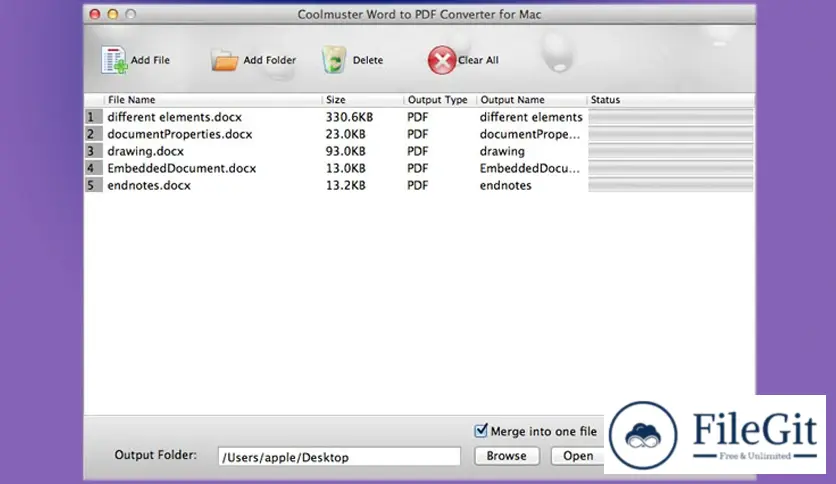The width and height of the screenshot is (836, 484).
Task: Click output name 'drawing'
Action: [x=502, y=151]
